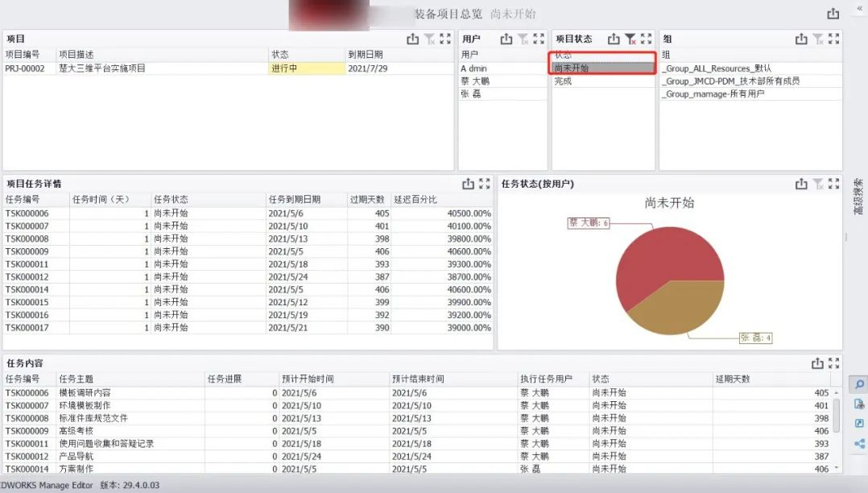Maximize the 项目任务详情 panel
This screenshot has width=868, height=493.
click(x=485, y=184)
